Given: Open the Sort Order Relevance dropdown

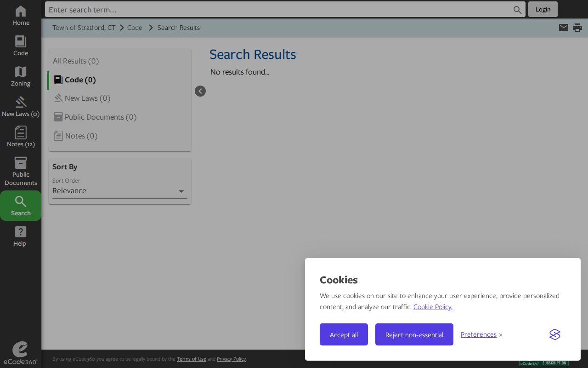Looking at the screenshot, I should point(120,191).
